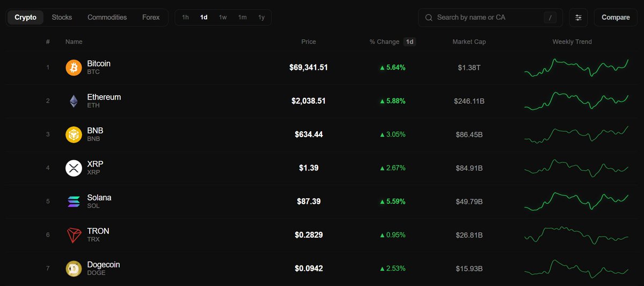Click the XRP logo icon

74,168
